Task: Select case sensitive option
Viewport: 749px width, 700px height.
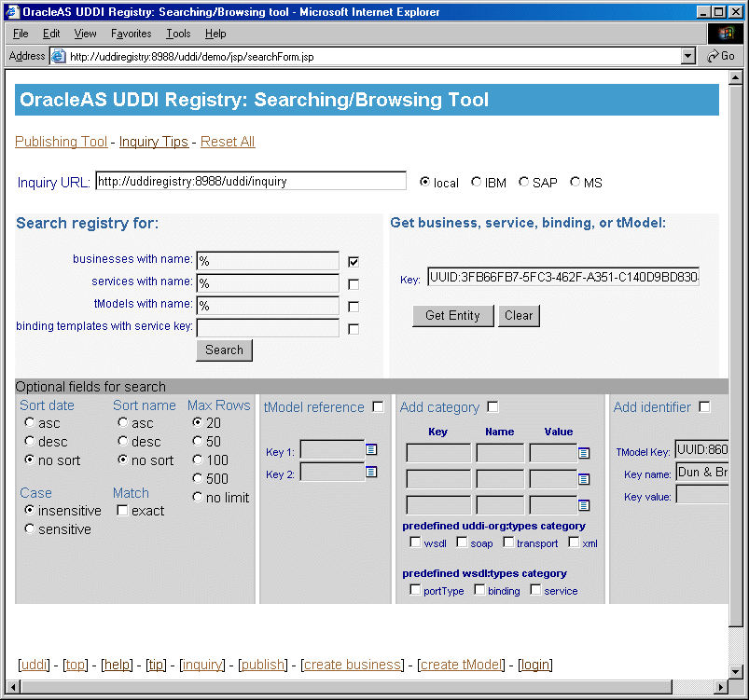Action: click(x=30, y=528)
